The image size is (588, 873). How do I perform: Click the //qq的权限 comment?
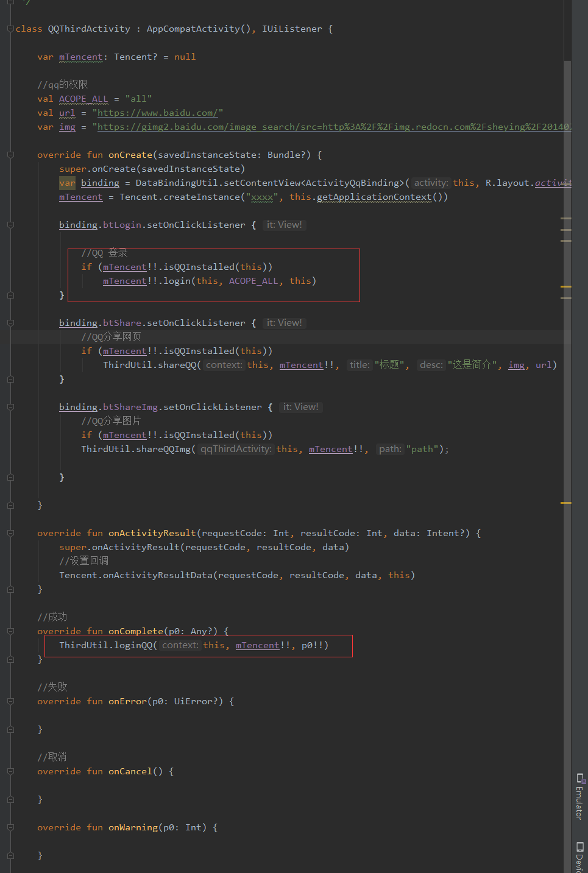pyautogui.click(x=63, y=85)
